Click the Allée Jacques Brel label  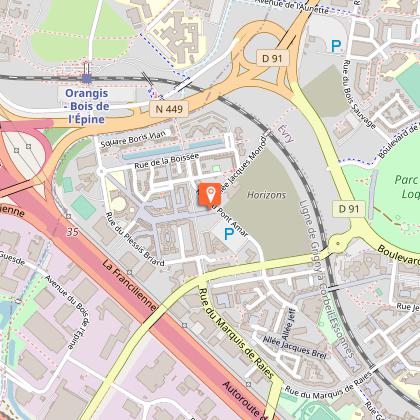coord(295,347)
